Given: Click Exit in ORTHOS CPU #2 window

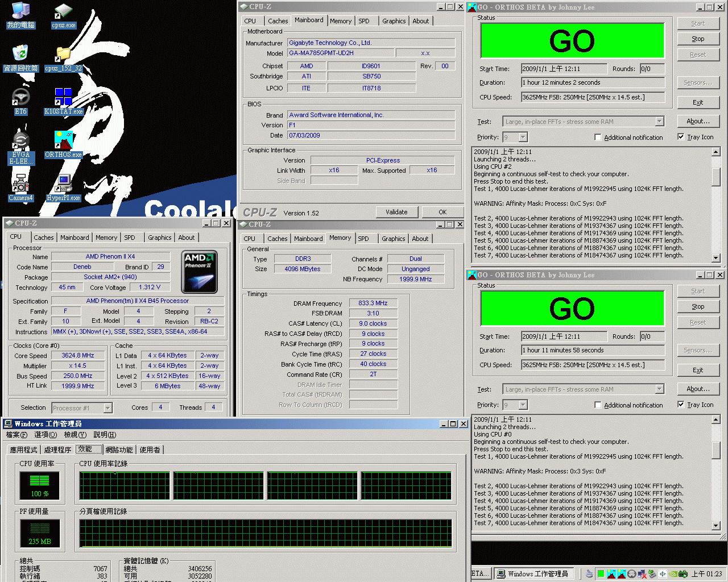Looking at the screenshot, I should click(x=698, y=102).
